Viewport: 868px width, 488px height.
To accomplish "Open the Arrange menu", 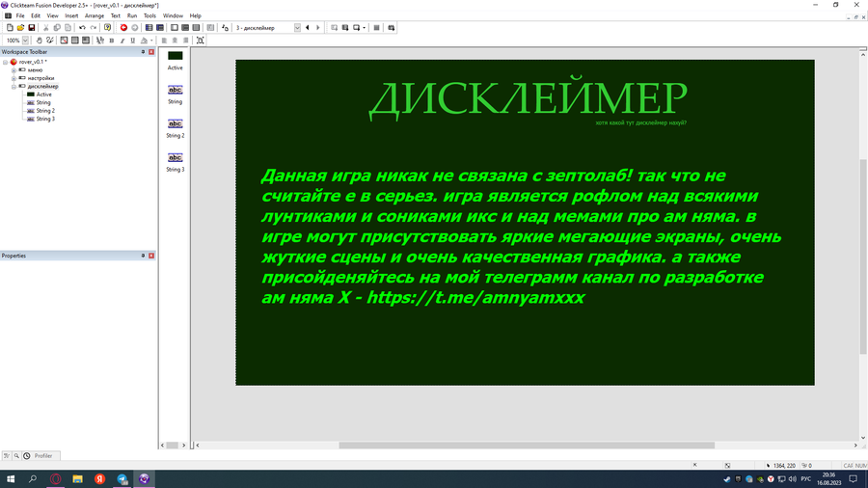I will coord(95,16).
